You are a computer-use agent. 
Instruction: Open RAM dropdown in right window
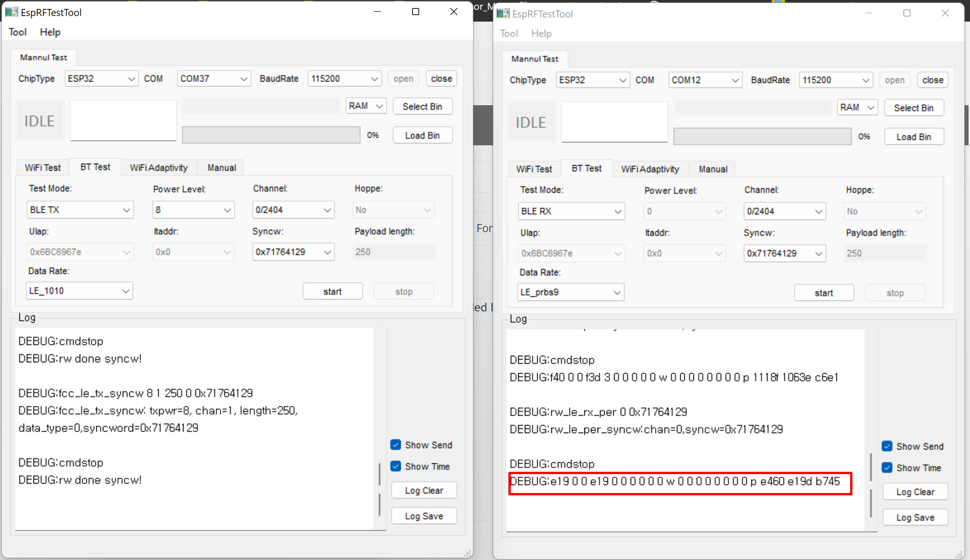(x=858, y=108)
